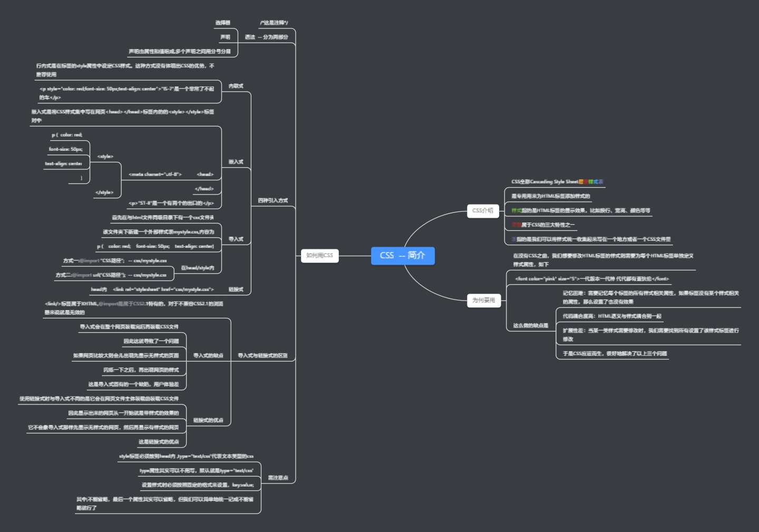Click the '<head>' opening tag node
Viewport: 759px width, 532px height.
205,175
